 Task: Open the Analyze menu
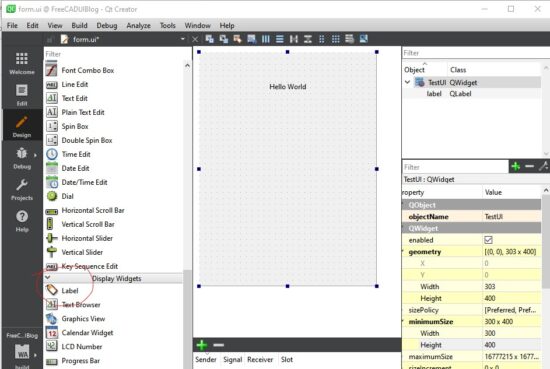coord(138,25)
